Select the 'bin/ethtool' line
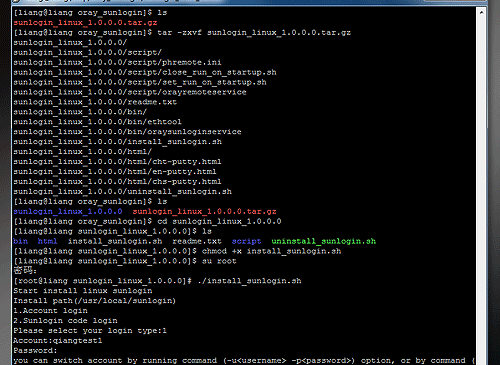The image size is (500, 365). click(x=97, y=122)
